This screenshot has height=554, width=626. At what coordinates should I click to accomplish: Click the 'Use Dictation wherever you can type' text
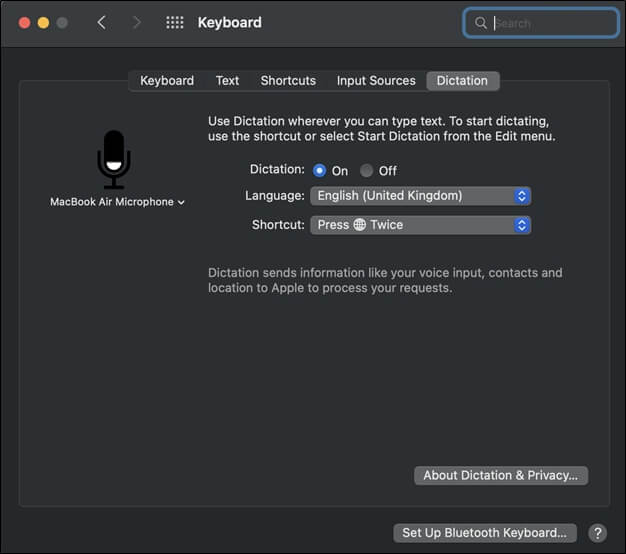coord(381,129)
